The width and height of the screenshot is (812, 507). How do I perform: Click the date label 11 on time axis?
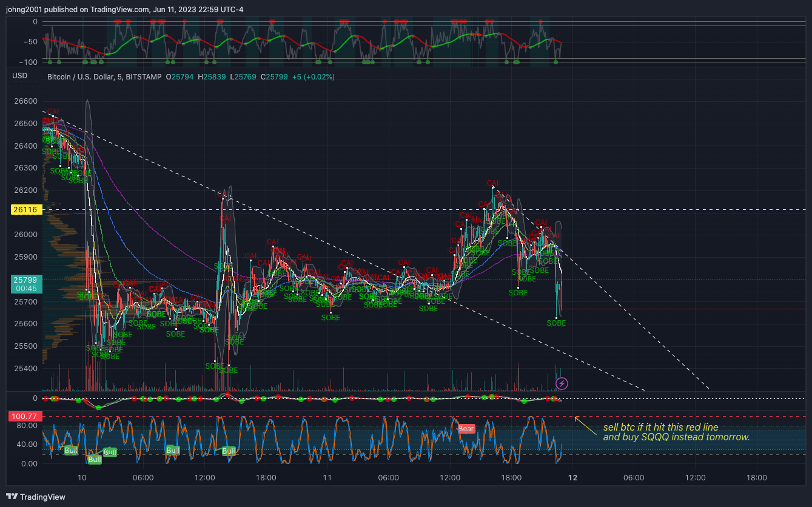pyautogui.click(x=327, y=478)
